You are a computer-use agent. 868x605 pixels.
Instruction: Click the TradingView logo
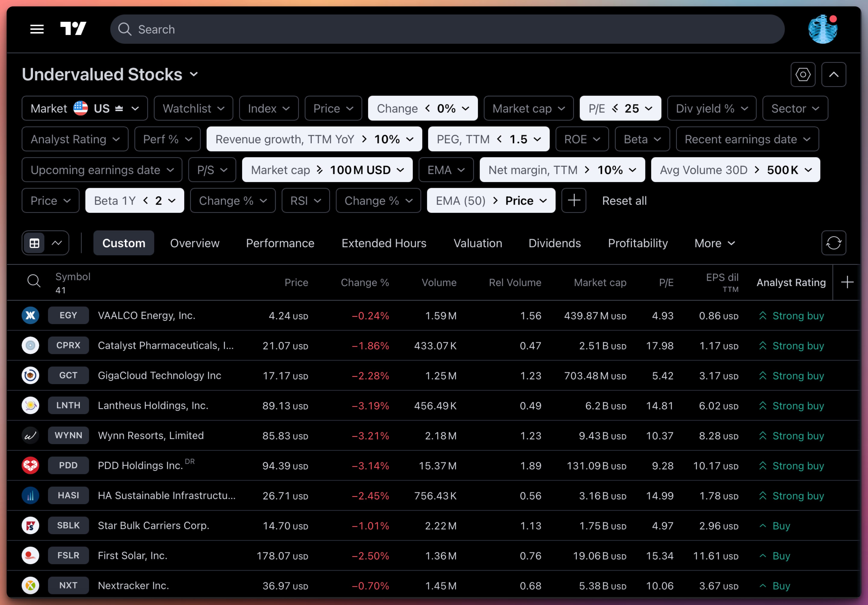(73, 29)
